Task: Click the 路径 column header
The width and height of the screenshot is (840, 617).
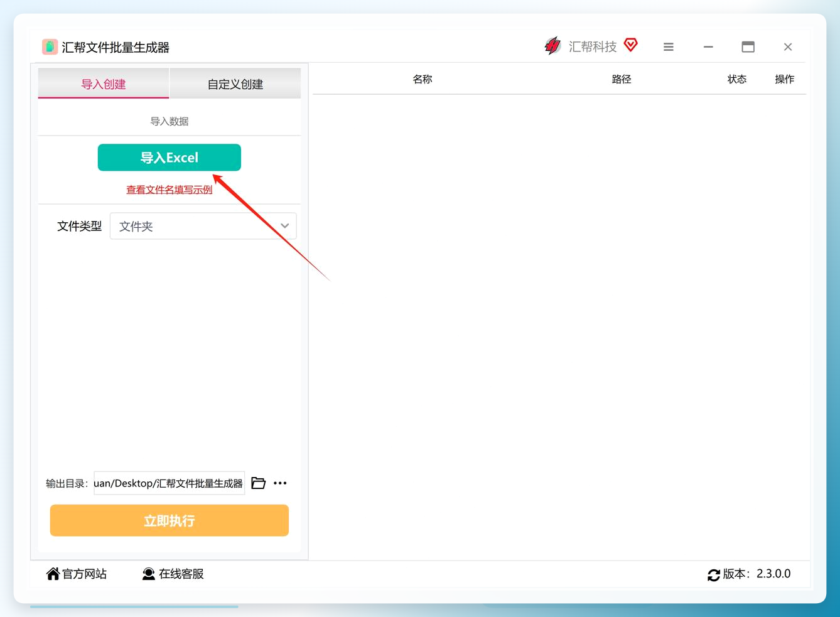Action: 622,79
